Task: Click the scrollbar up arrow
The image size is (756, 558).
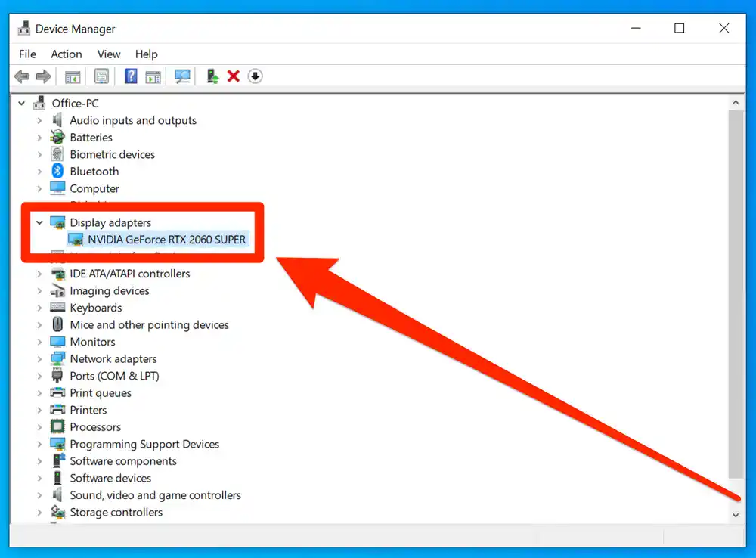Action: pyautogui.click(x=736, y=102)
